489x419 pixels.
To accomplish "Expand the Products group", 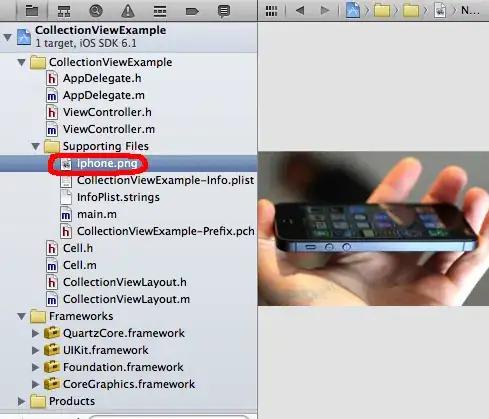I will tap(21, 401).
